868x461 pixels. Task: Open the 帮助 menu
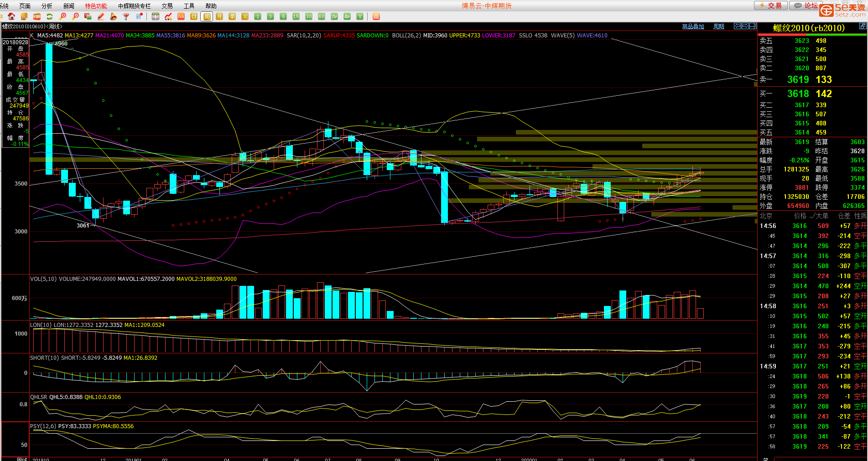211,6
